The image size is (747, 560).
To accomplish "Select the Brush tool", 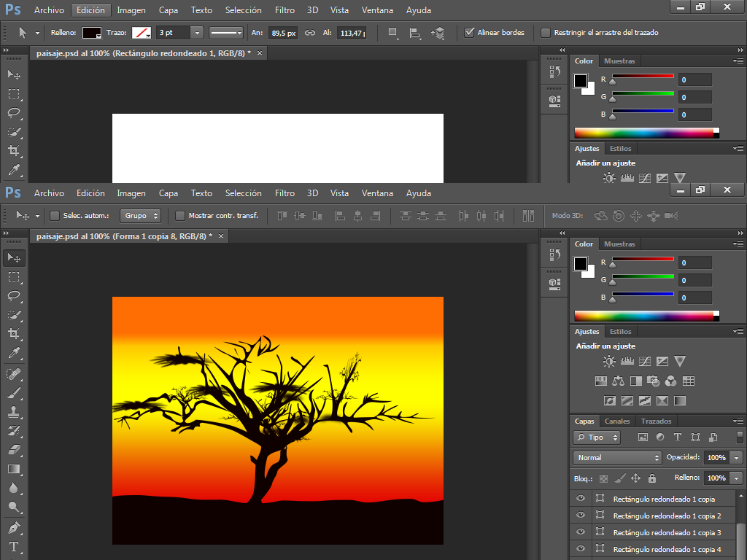I will click(14, 393).
